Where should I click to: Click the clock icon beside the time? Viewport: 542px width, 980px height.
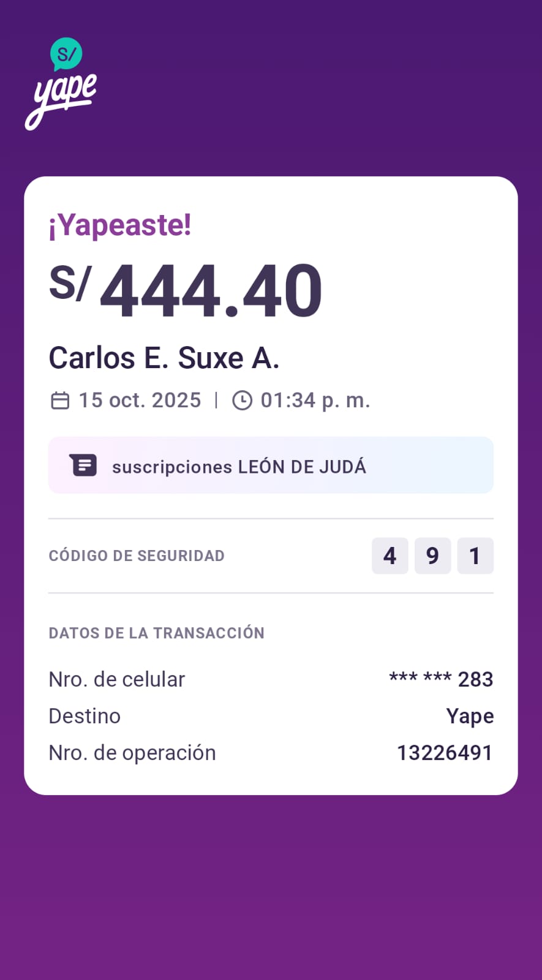[242, 401]
